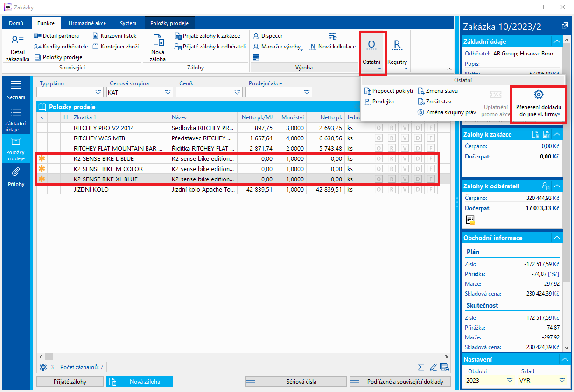Go to Přílohy in the sidebar
Viewport: 574px width, 392px height.
click(16, 178)
